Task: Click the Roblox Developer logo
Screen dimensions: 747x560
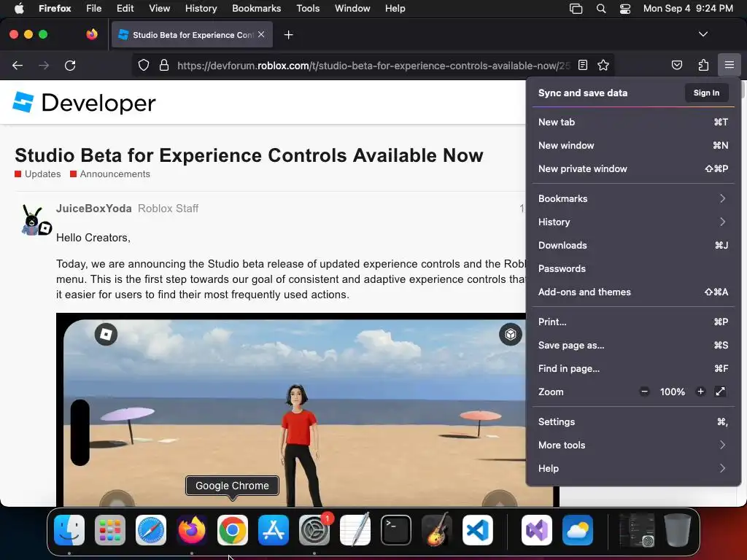Action: [x=85, y=102]
